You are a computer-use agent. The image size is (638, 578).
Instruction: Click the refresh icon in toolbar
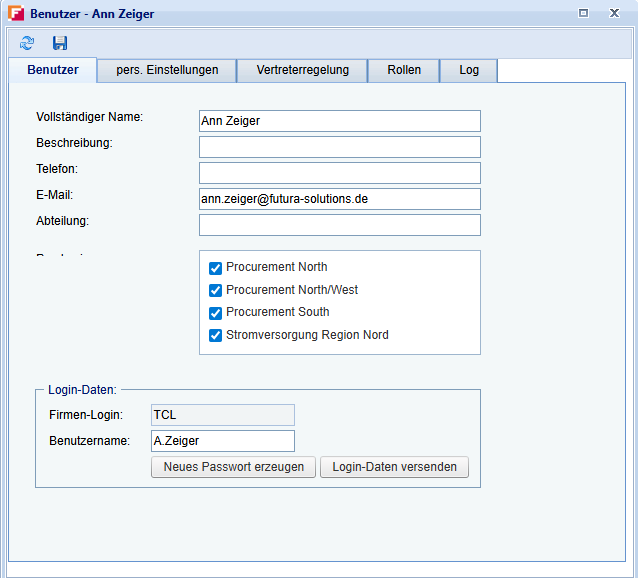[27, 43]
